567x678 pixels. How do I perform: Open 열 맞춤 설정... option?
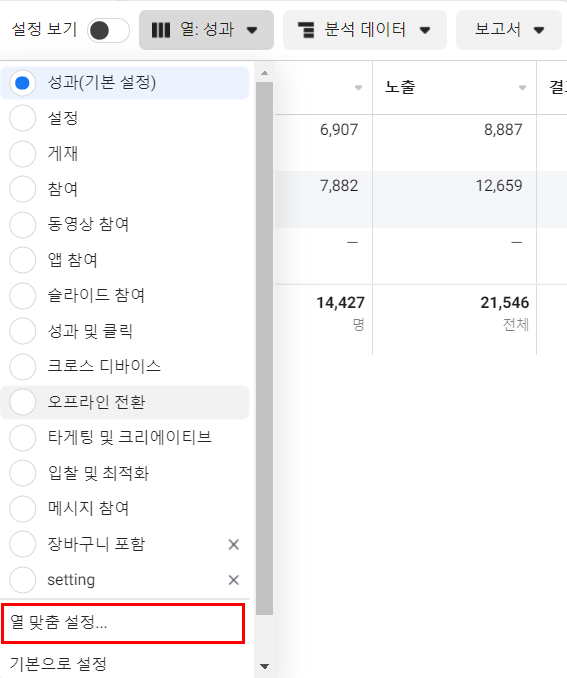[123, 623]
